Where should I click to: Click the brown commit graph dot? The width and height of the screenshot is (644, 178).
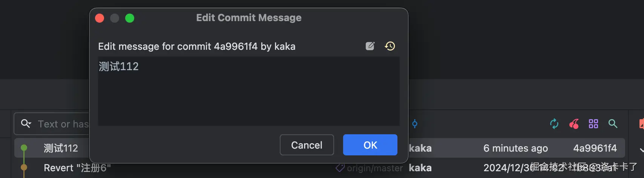(x=24, y=167)
